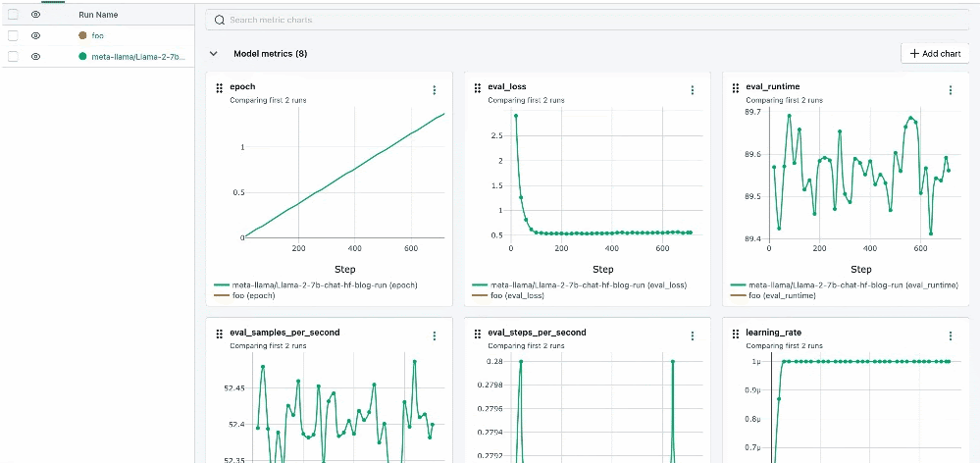
Task: Open the meta-llama/Llama-2-7b run
Action: pyautogui.click(x=137, y=57)
